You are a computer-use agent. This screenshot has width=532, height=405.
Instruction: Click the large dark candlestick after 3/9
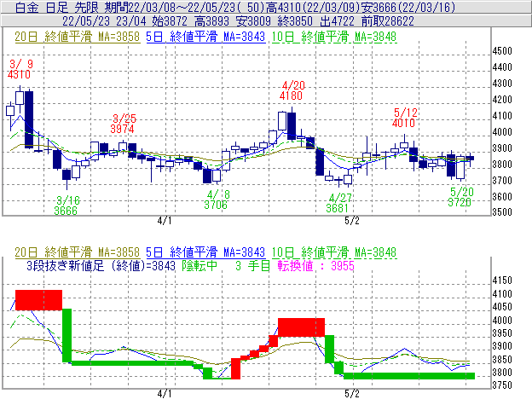point(29,119)
